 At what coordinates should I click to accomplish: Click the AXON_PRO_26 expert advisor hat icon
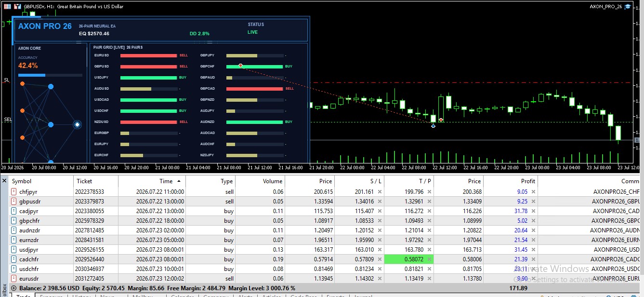(628, 7)
